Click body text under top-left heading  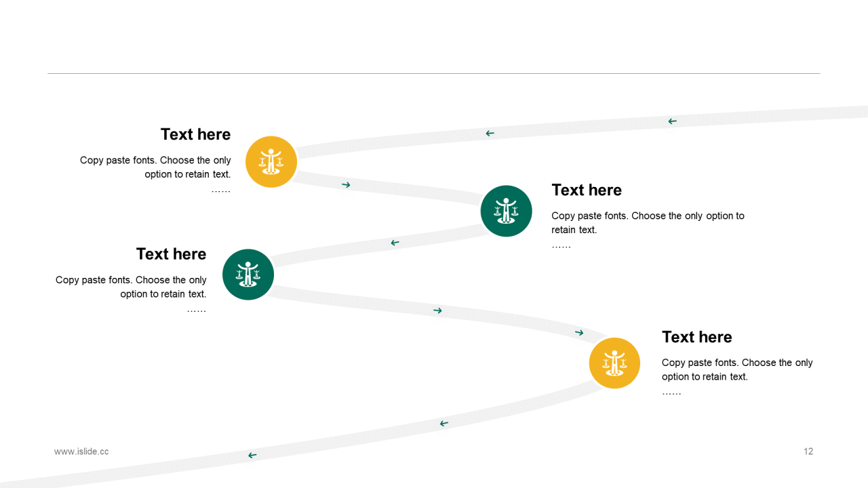tap(155, 175)
